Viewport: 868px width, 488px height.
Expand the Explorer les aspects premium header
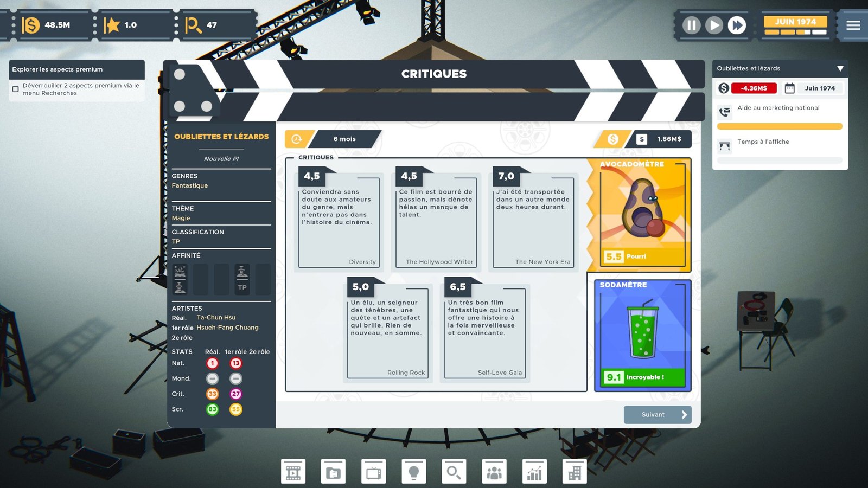pos(77,69)
